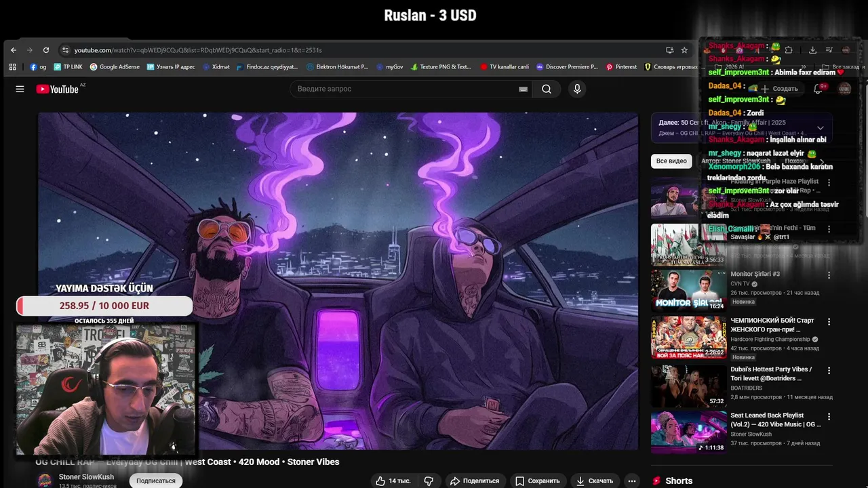This screenshot has width=868, height=488.
Task: Bookmark this page with the star icon
Action: [x=684, y=50]
